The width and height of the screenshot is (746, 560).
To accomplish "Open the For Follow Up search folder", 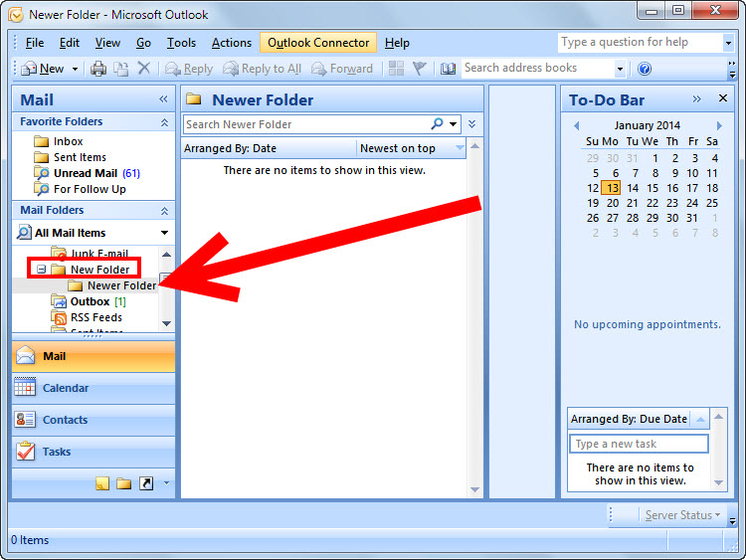I will point(80,189).
